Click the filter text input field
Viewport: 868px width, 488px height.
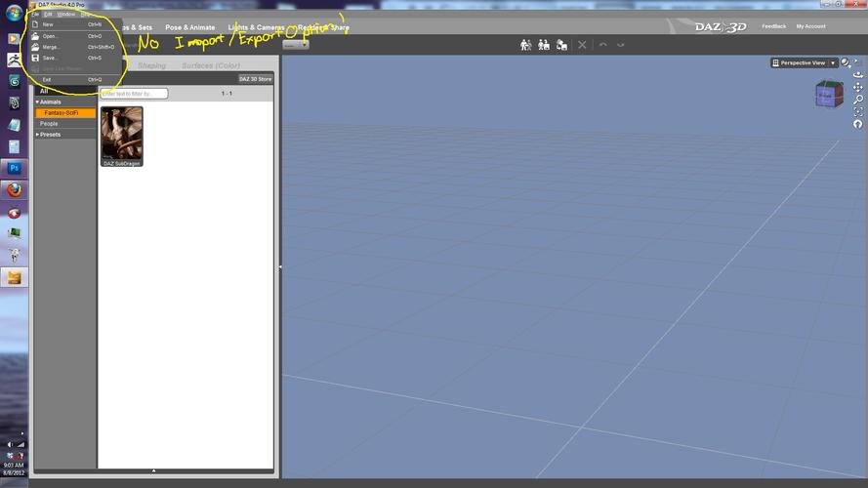(x=135, y=94)
